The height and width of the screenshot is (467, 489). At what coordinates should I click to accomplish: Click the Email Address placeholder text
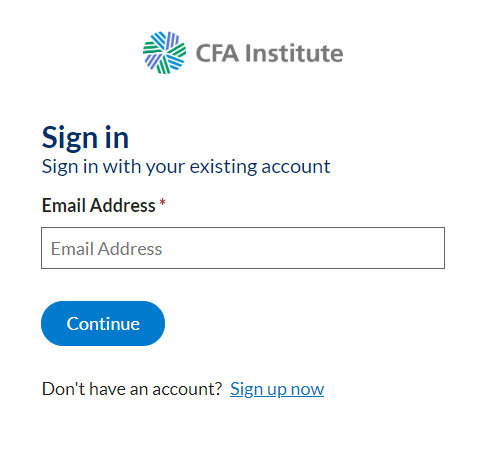point(106,249)
